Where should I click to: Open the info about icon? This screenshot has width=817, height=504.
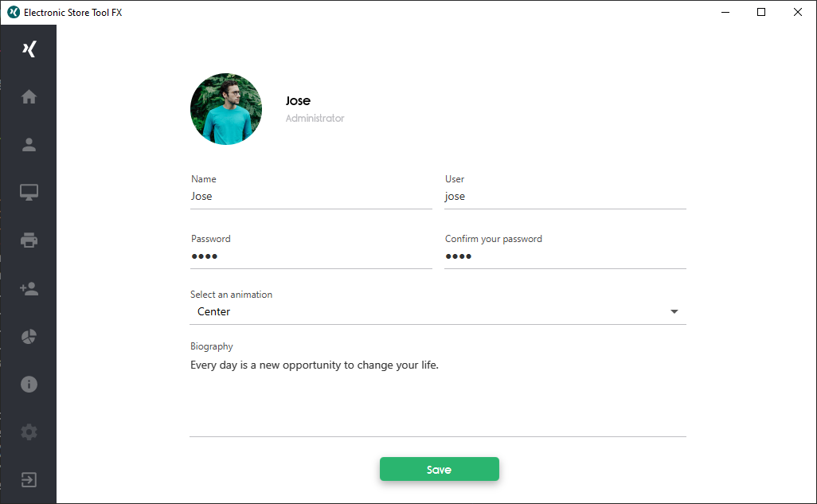(x=29, y=384)
